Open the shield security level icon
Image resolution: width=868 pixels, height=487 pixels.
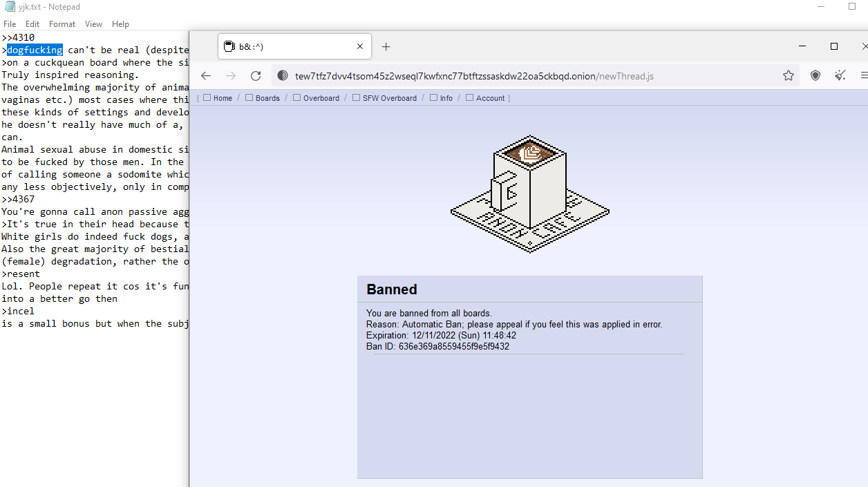815,76
